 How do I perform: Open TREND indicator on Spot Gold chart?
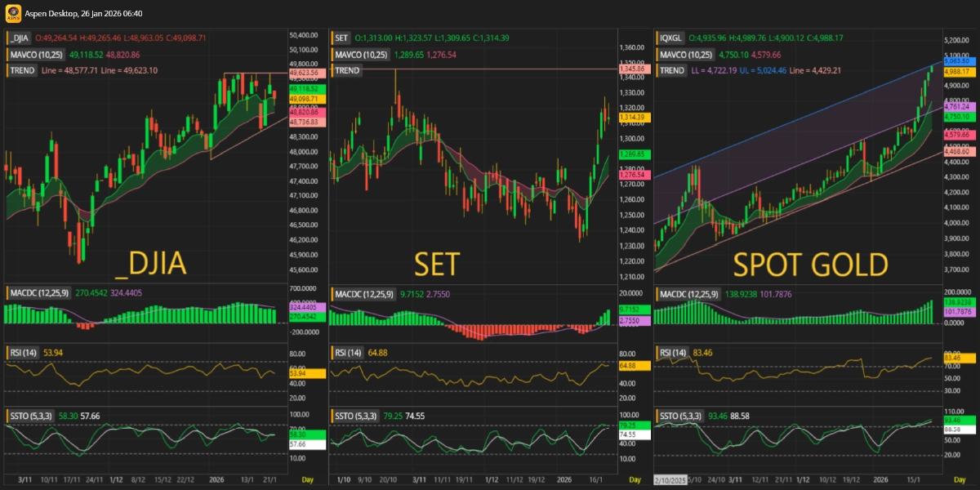point(672,71)
